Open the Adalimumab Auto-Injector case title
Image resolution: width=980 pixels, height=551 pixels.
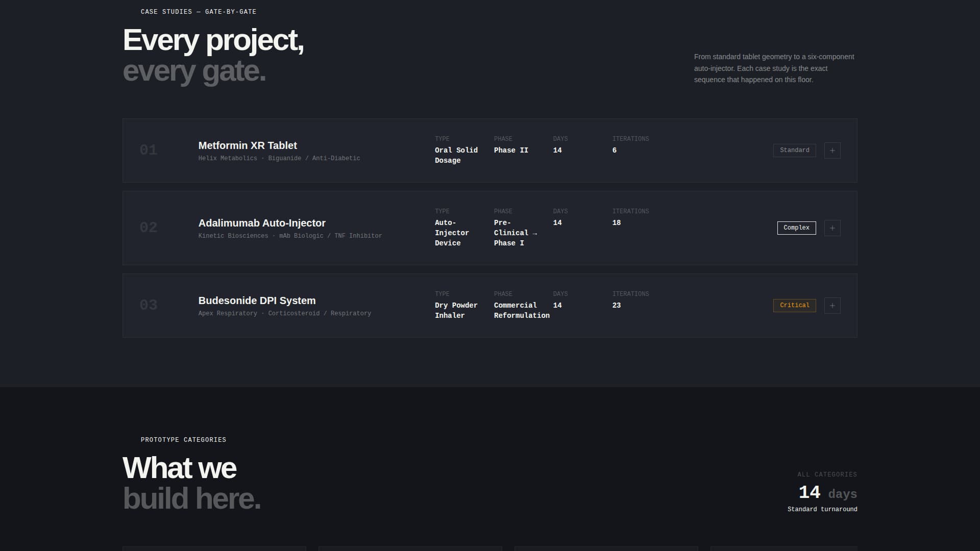coord(262,223)
